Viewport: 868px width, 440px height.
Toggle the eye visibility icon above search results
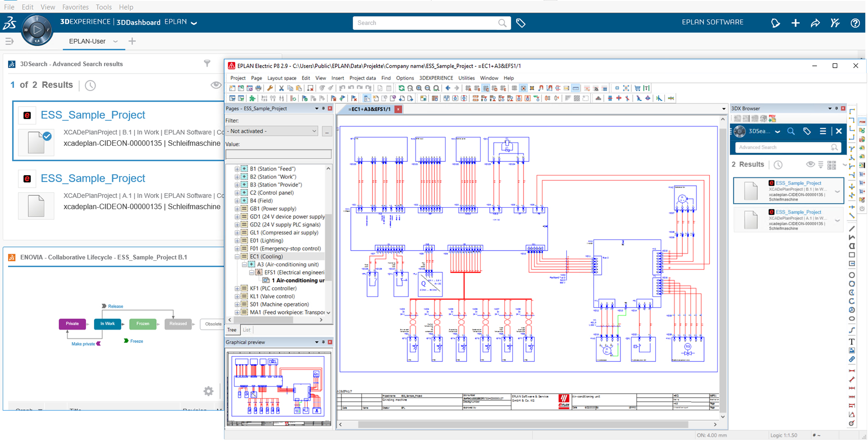810,164
